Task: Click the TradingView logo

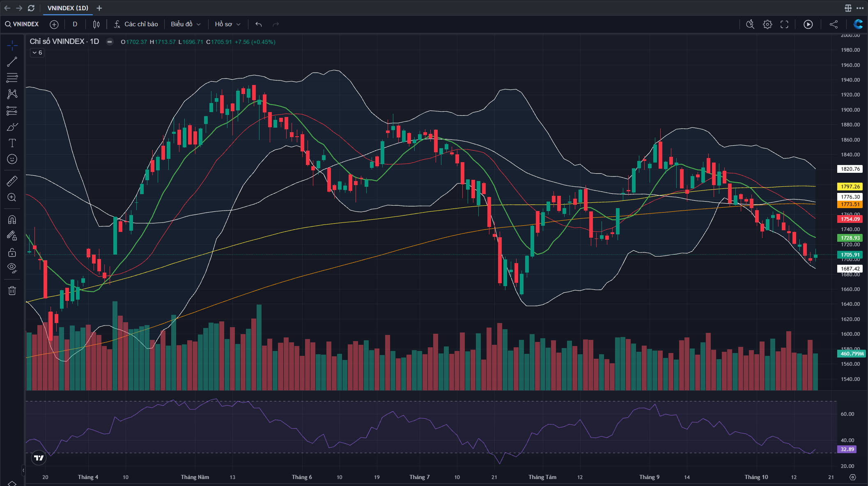Action: coord(39,458)
